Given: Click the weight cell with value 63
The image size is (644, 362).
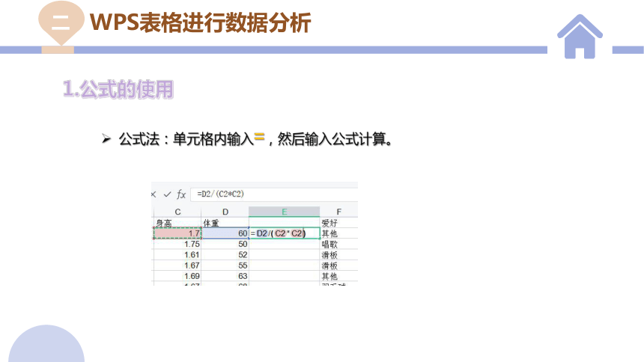Looking at the screenshot, I should click(225, 276).
